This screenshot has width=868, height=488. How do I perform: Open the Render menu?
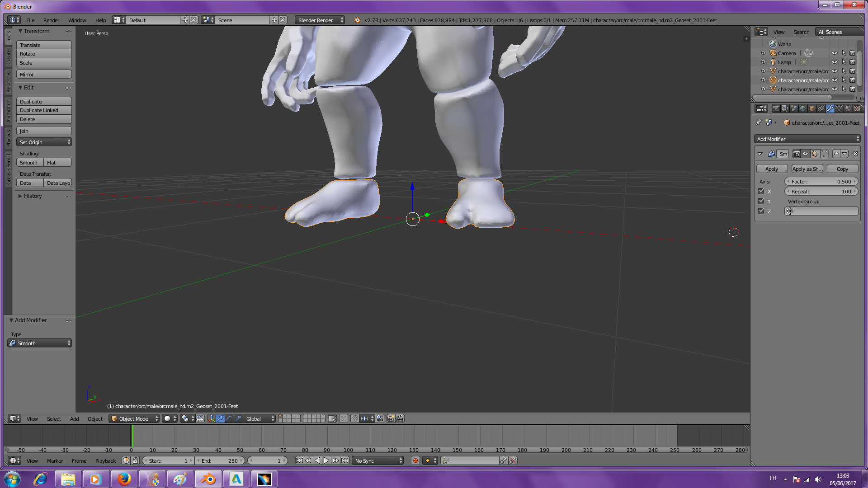51,20
